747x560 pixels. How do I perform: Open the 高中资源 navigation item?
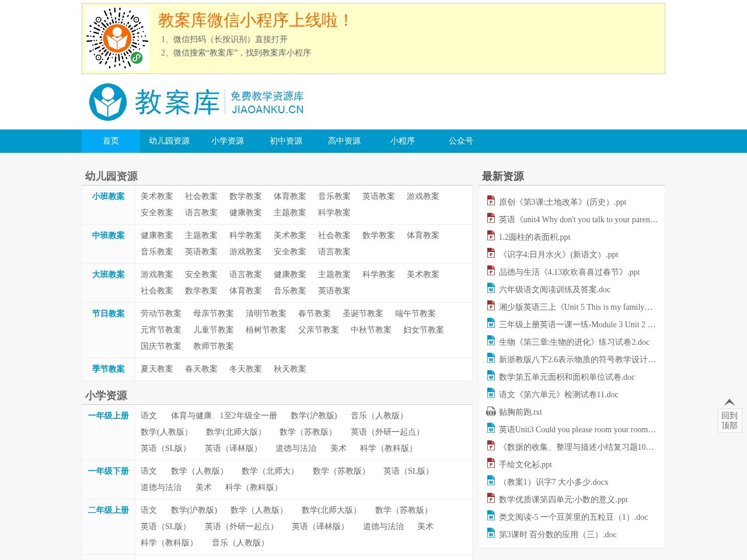344,141
